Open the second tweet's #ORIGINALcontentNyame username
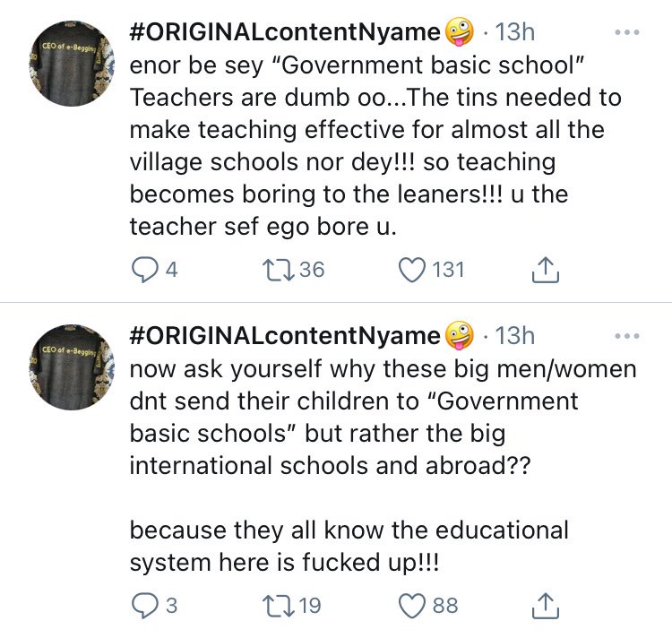 coord(287,336)
